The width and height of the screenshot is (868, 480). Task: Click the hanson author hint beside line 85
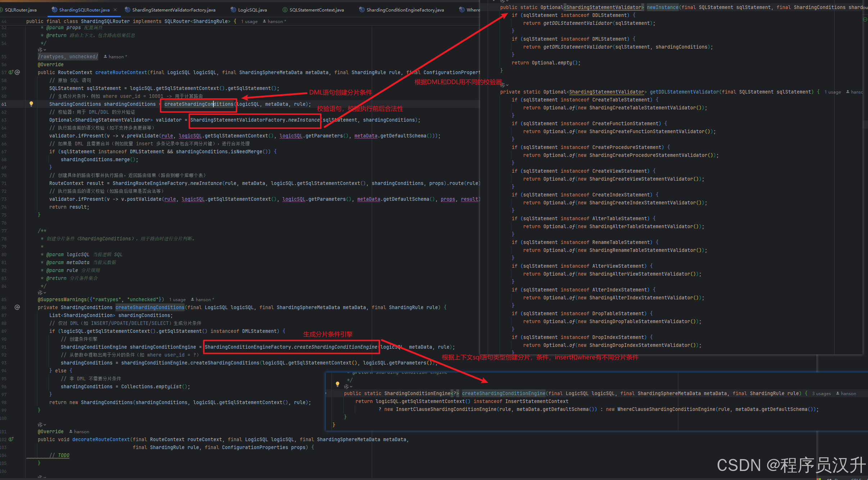click(203, 300)
